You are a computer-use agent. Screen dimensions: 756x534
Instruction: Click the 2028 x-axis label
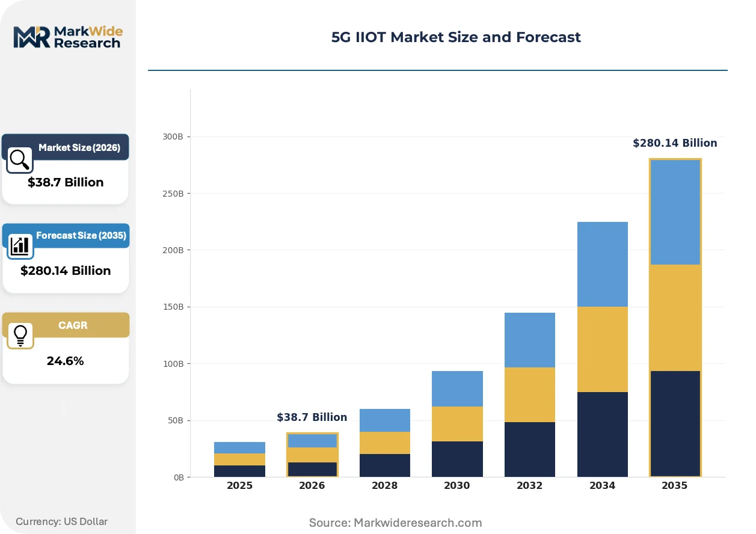point(384,486)
